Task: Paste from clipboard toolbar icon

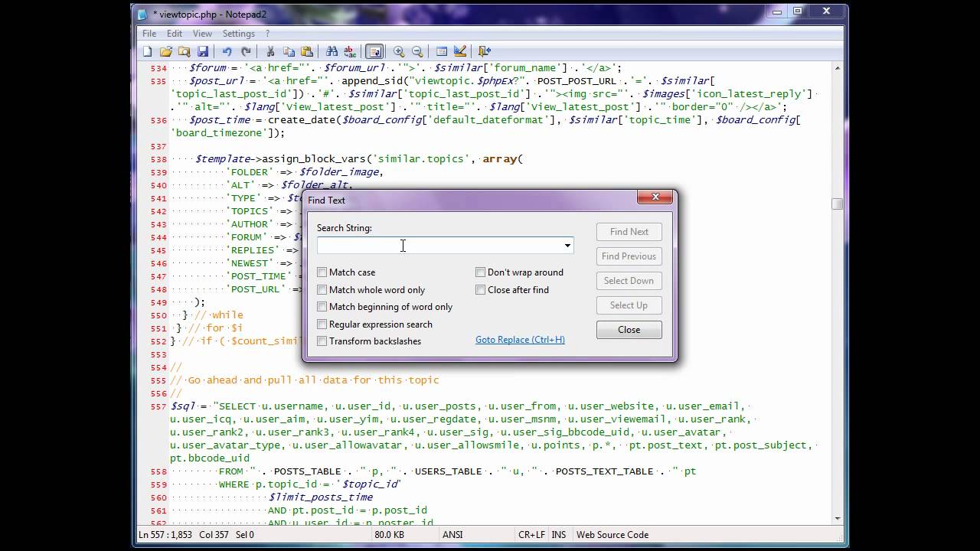Action: pos(307,51)
